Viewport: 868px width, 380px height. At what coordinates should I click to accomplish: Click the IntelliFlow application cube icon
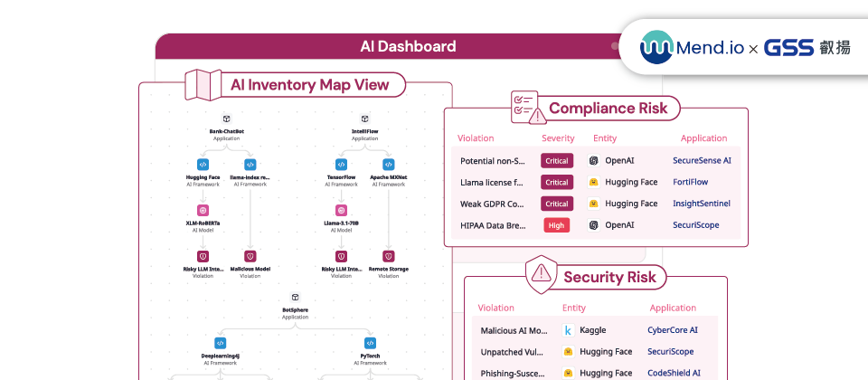click(364, 119)
